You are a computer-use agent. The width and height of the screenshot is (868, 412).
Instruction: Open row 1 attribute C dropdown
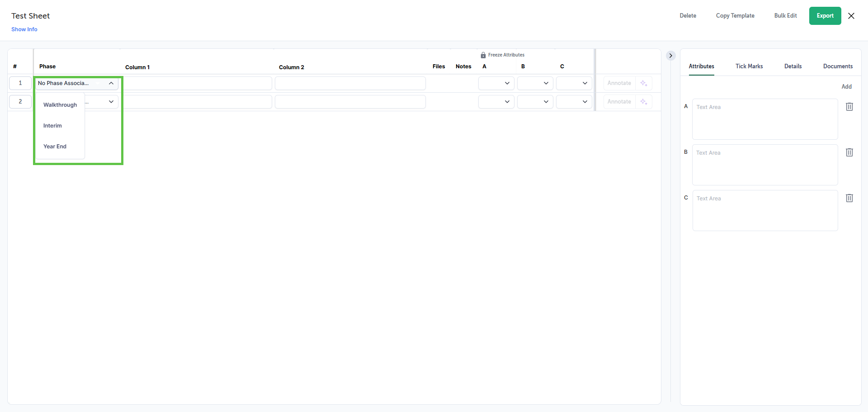click(574, 83)
